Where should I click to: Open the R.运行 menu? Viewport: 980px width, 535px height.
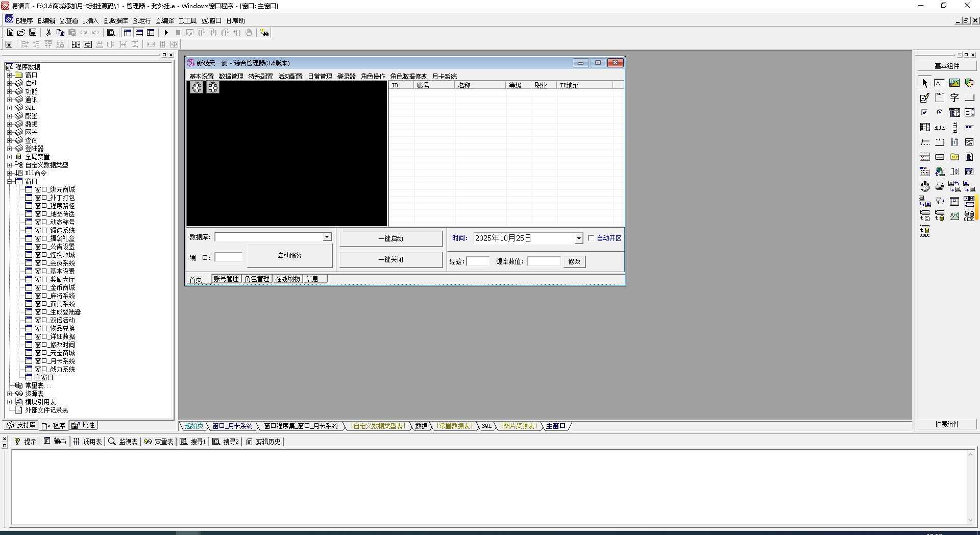pyautogui.click(x=142, y=21)
